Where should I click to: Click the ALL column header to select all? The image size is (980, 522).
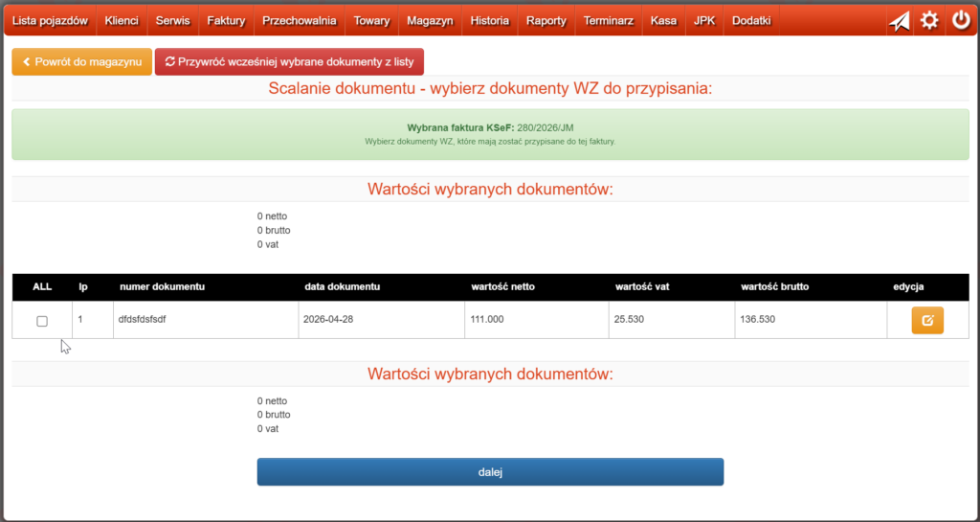[42, 286]
